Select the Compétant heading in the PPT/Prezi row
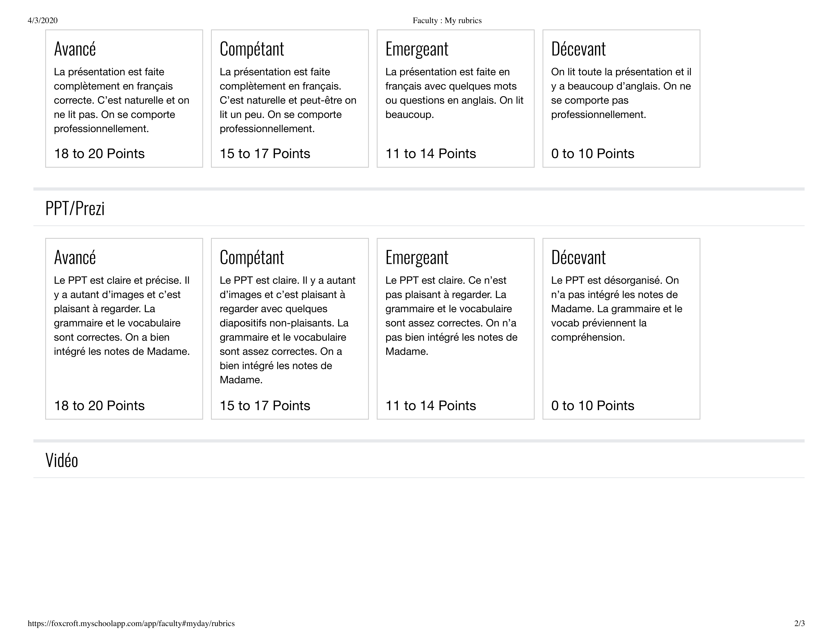The image size is (833, 644). coord(252,257)
